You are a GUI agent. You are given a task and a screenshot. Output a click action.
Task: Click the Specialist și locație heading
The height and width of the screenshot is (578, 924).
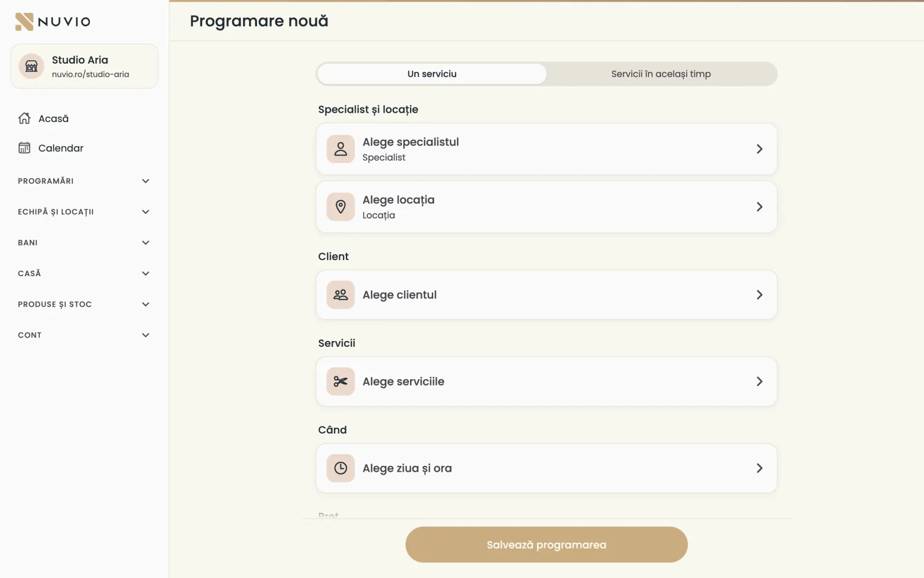click(368, 110)
